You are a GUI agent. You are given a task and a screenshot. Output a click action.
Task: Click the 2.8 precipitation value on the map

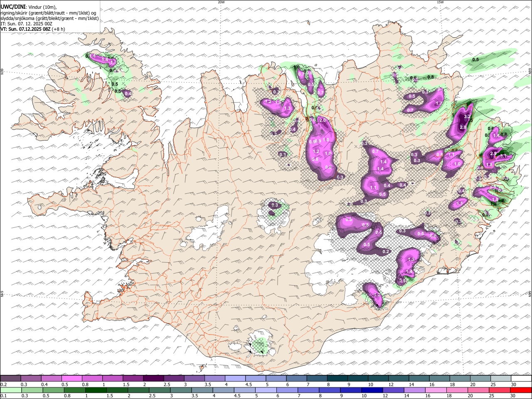[x=463, y=128]
